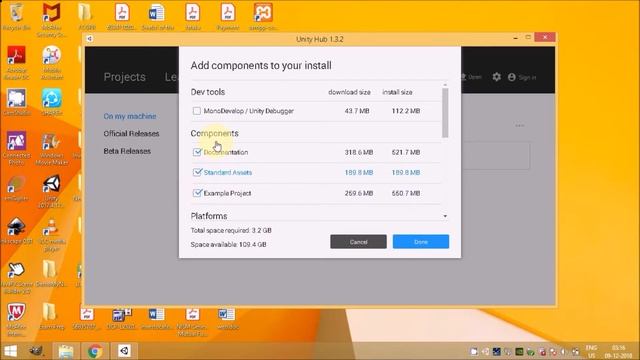Select the xampp-control desktop shortcut

[263, 16]
